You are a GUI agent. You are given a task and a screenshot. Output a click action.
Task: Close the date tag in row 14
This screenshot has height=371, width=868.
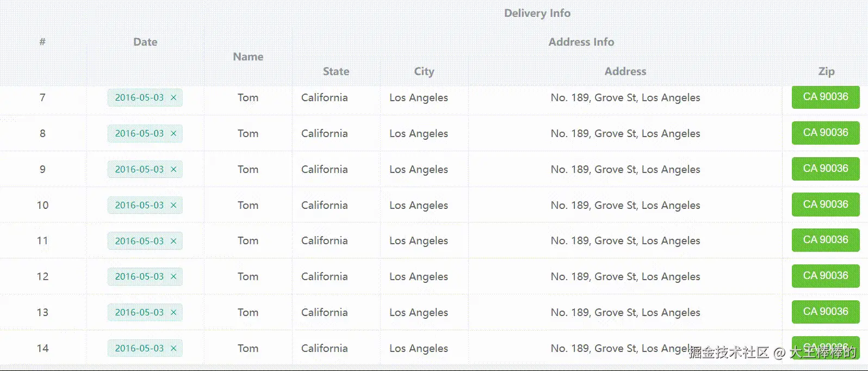pos(173,349)
